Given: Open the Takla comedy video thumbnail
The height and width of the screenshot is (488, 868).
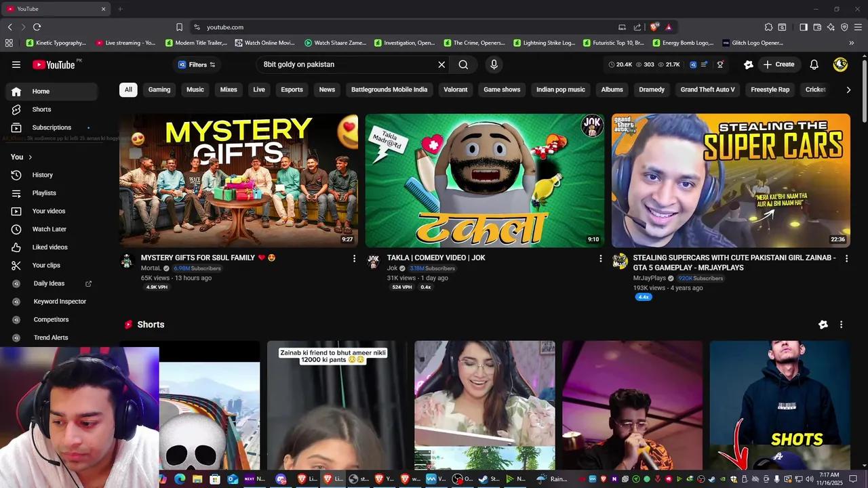Looking at the screenshot, I should click(485, 180).
